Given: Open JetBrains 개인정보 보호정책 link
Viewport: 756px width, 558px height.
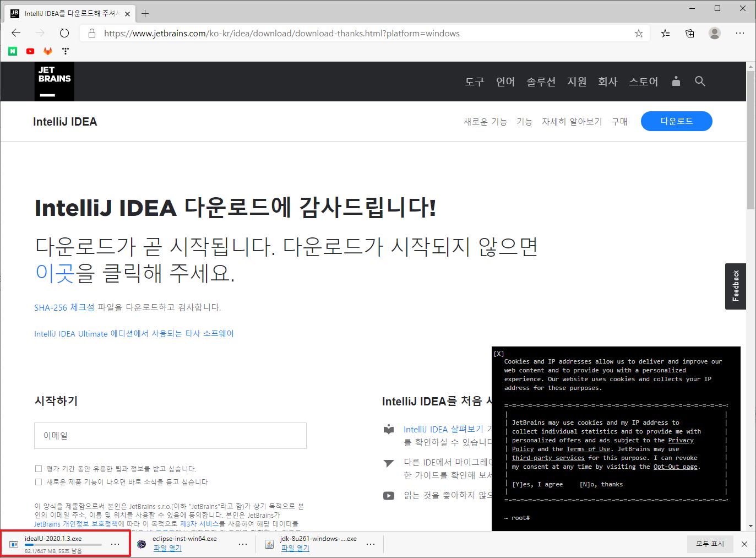Looking at the screenshot, I should point(79,524).
